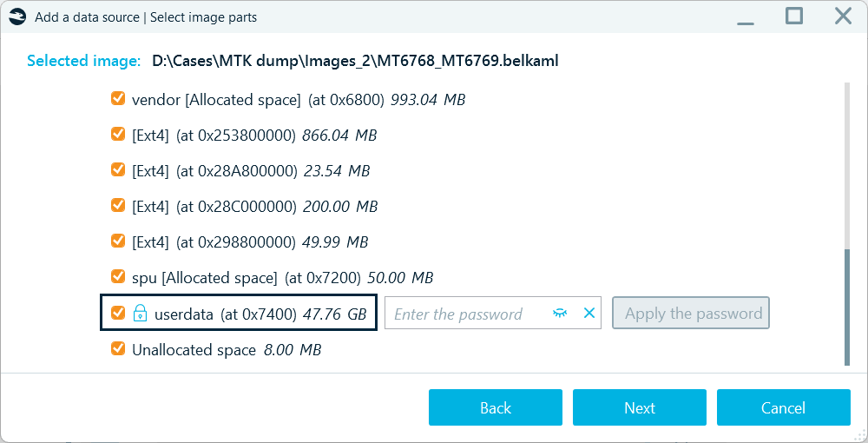Uncheck the Unallocated space checkbox

point(118,349)
